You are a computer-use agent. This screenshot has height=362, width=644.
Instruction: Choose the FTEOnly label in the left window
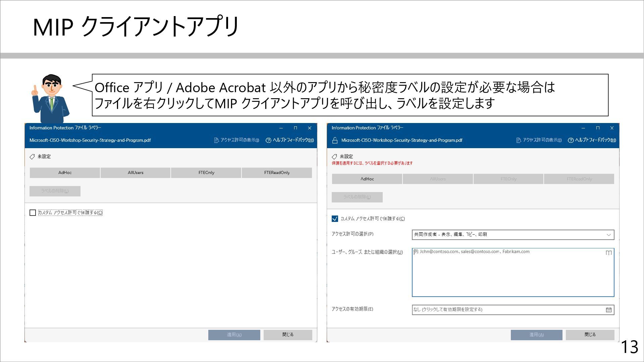206,173
